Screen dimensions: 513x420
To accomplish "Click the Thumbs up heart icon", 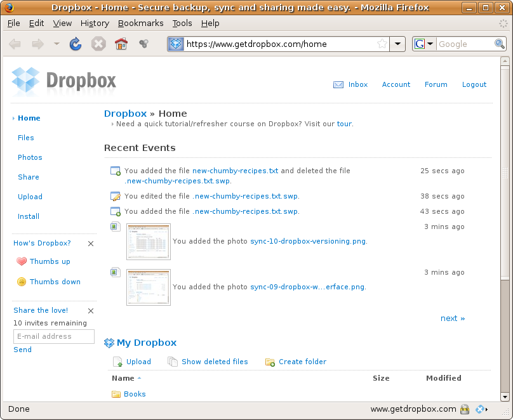I will (x=21, y=261).
